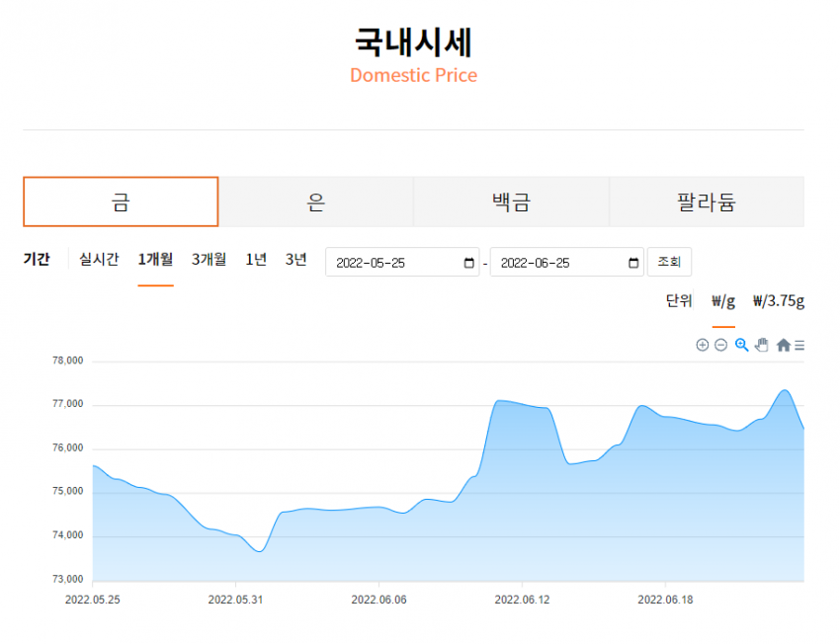
Task: Click the Domestic Price subtitle
Action: pyautogui.click(x=413, y=75)
